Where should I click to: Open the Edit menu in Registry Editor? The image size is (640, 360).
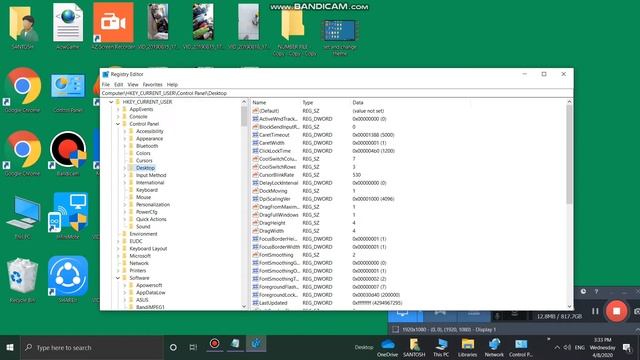click(118, 84)
